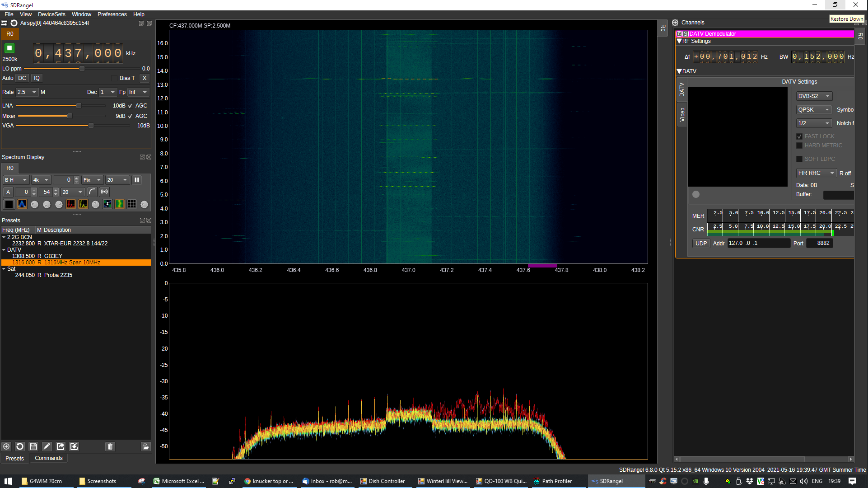Enable the HARD METRIC checkbox

[799, 145]
